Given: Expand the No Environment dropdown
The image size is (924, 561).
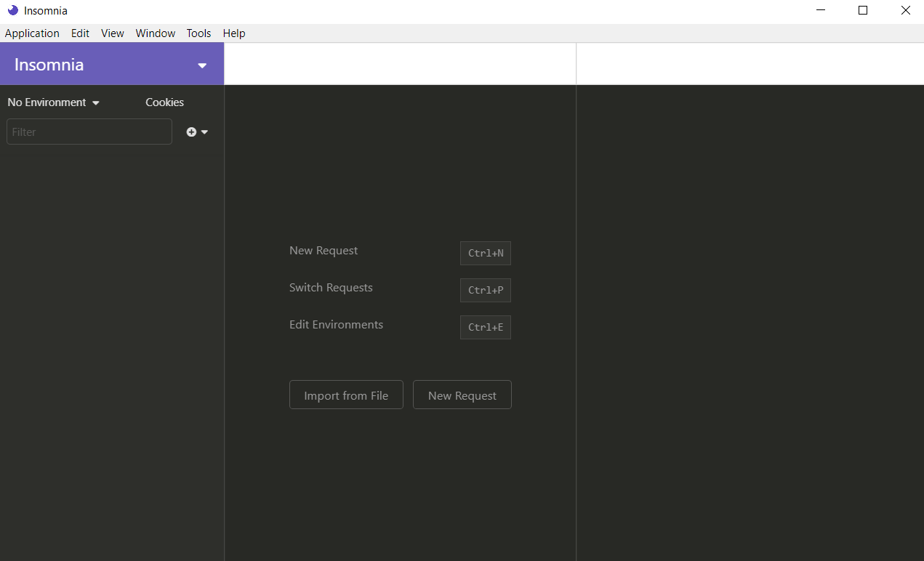Looking at the screenshot, I should pyautogui.click(x=53, y=102).
